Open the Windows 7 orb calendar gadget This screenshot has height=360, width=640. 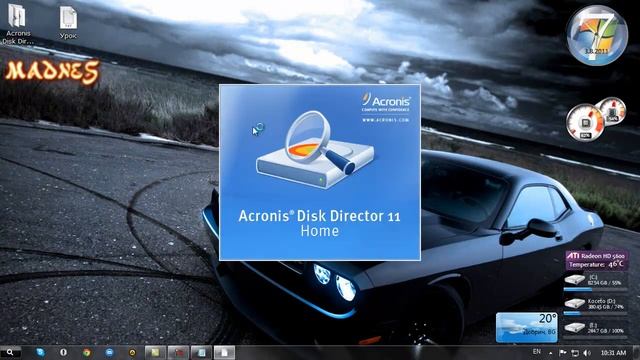(597, 35)
